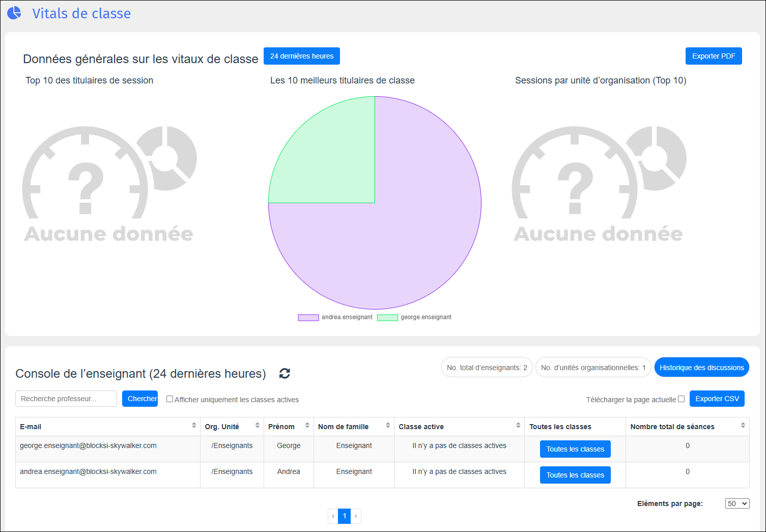Screen dimensions: 766x532
Task: Click 'Sessions par unité d'organisation (Top 10)' heading
Action: (601, 80)
